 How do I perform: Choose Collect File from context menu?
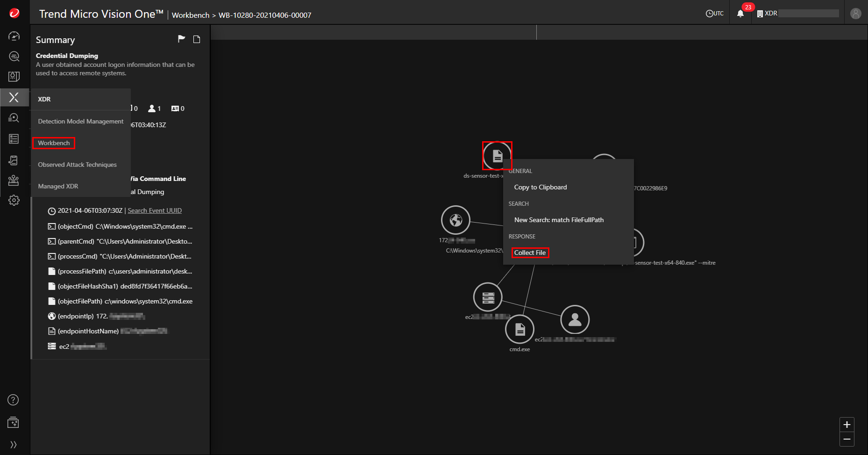coord(530,253)
